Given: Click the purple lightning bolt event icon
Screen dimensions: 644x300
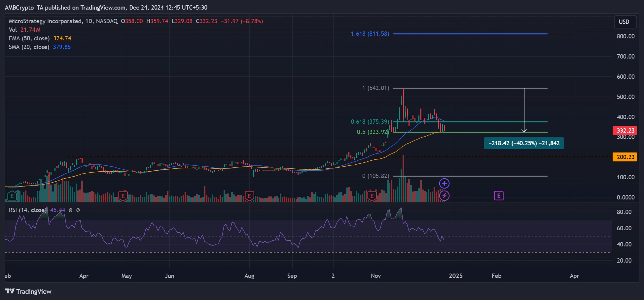Looking at the screenshot, I should pyautogui.click(x=444, y=196).
